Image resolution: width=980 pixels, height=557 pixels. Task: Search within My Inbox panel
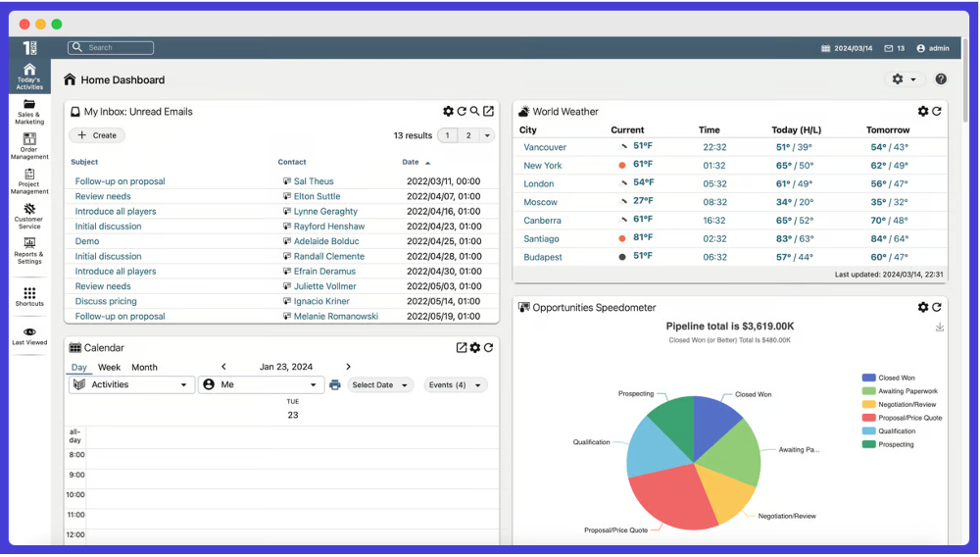point(475,111)
